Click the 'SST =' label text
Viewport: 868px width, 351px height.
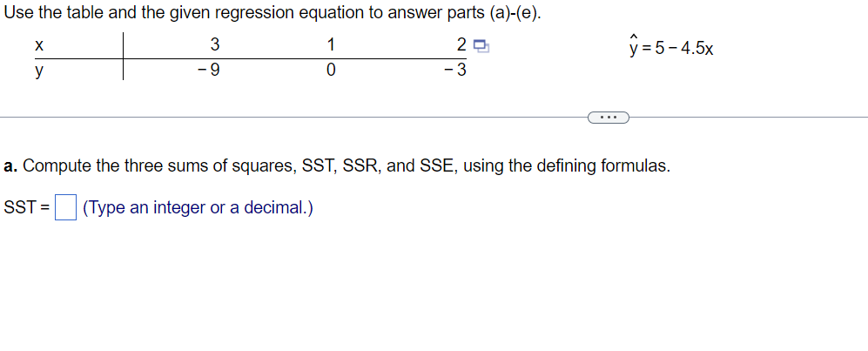[x=27, y=208]
